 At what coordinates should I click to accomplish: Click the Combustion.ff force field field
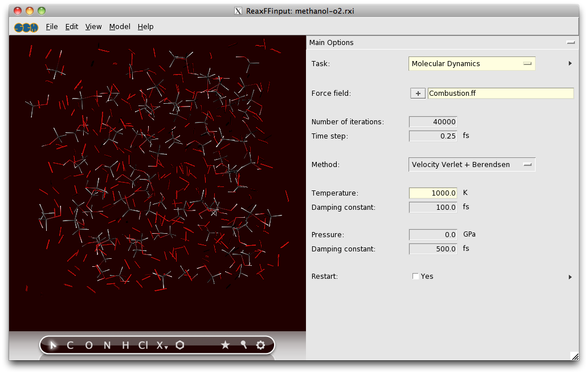[x=501, y=93]
